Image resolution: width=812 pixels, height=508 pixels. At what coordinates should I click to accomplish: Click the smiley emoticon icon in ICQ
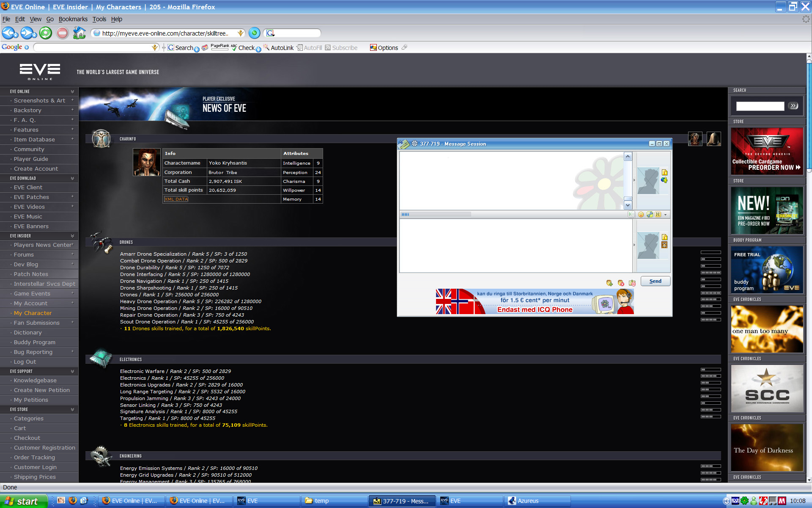click(641, 215)
